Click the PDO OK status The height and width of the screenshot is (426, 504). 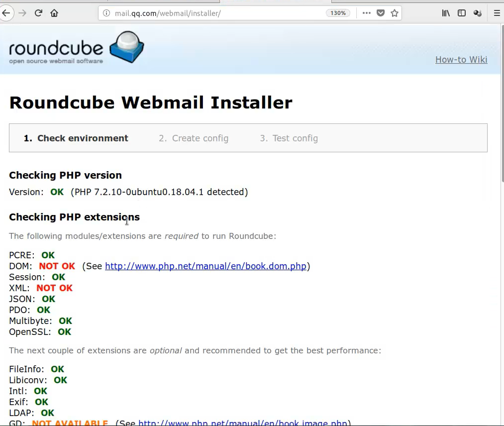[x=43, y=310]
